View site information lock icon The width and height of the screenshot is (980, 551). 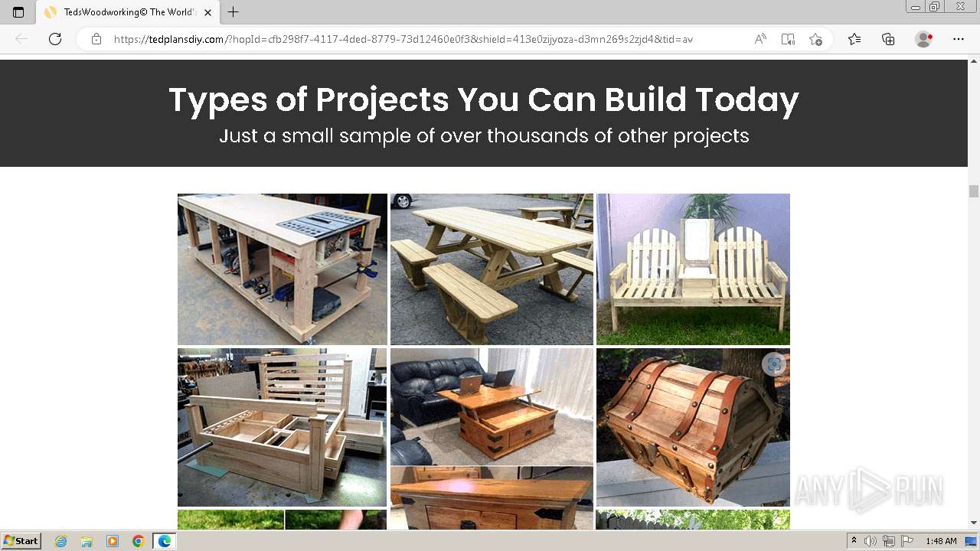click(x=96, y=39)
